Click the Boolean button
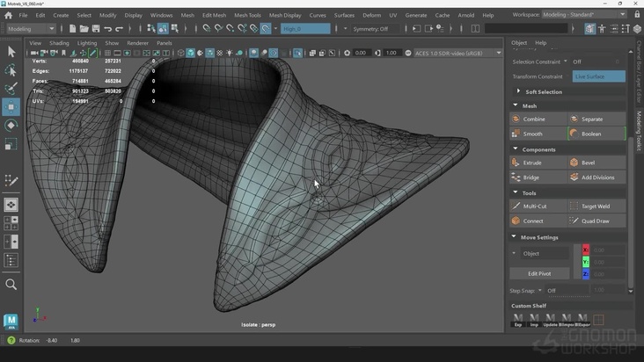 pyautogui.click(x=596, y=134)
